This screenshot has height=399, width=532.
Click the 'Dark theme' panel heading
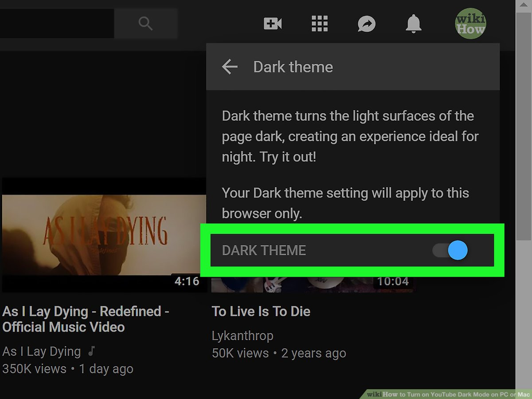click(x=293, y=67)
